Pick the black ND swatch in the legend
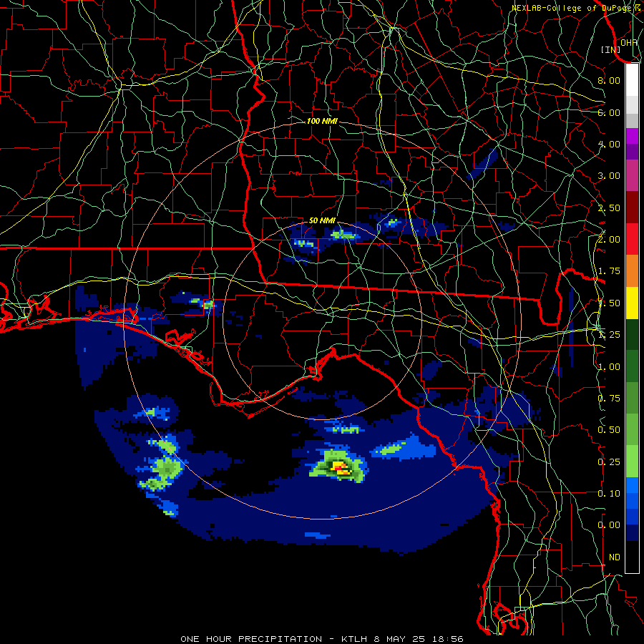 [632, 557]
